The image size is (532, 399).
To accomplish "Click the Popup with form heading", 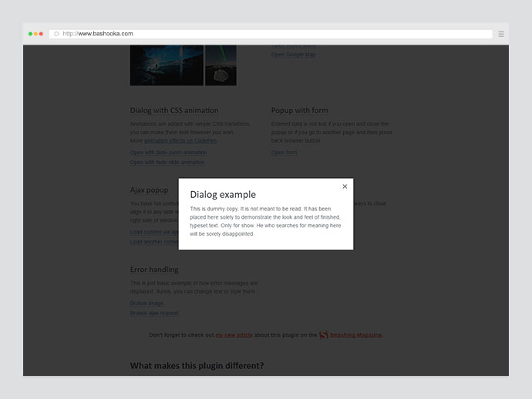I will (x=300, y=110).
